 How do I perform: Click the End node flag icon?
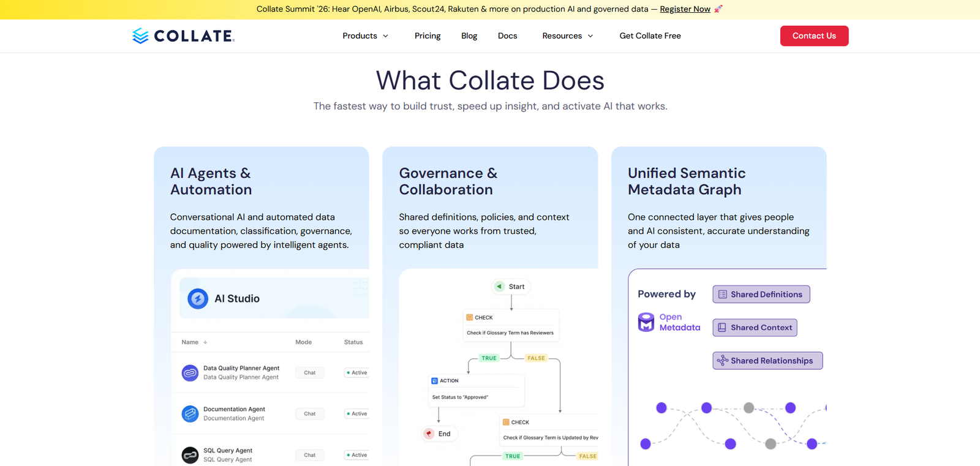tap(429, 434)
